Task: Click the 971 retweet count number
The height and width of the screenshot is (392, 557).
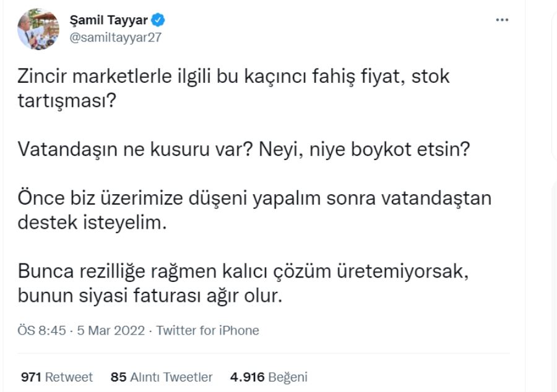Action: point(32,377)
